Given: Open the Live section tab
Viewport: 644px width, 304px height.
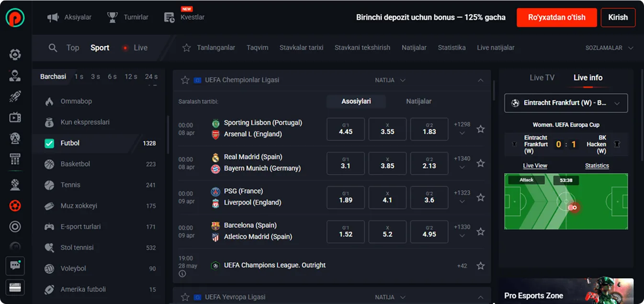Looking at the screenshot, I should 136,48.
